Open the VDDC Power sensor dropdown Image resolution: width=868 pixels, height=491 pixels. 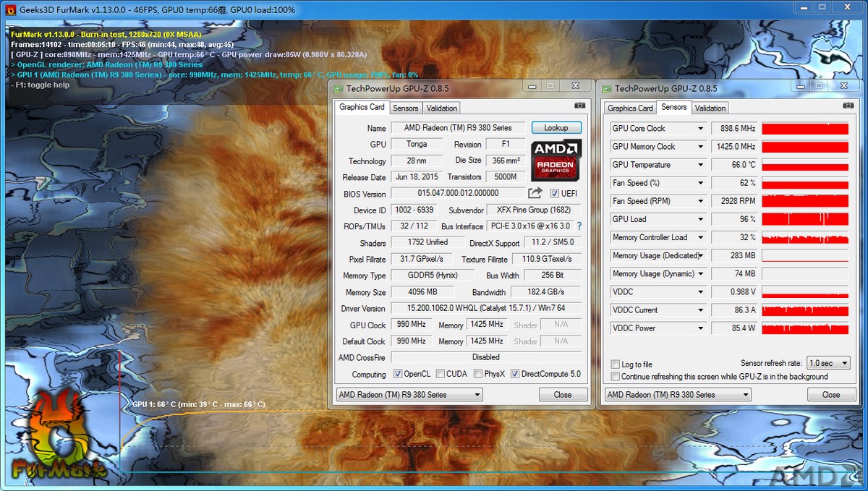point(700,328)
